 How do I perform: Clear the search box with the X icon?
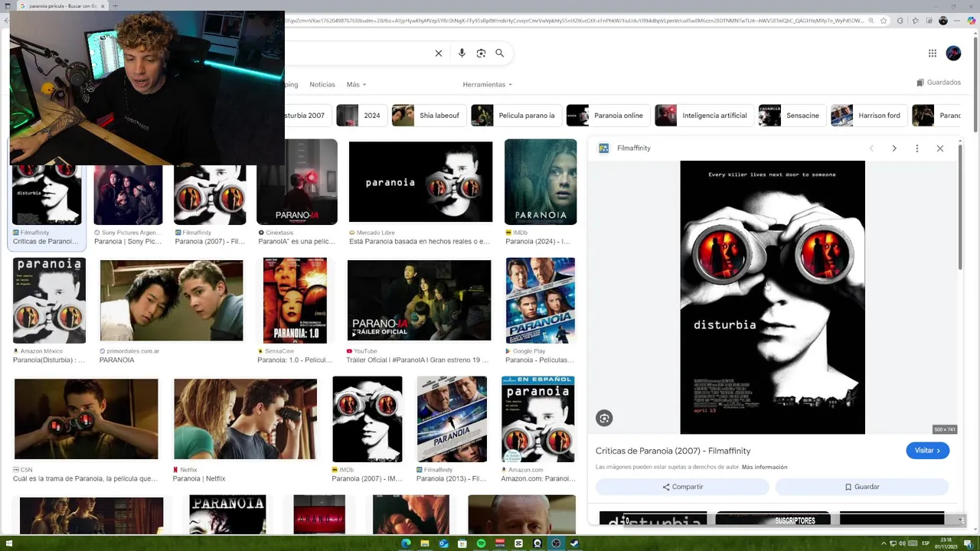[439, 54]
